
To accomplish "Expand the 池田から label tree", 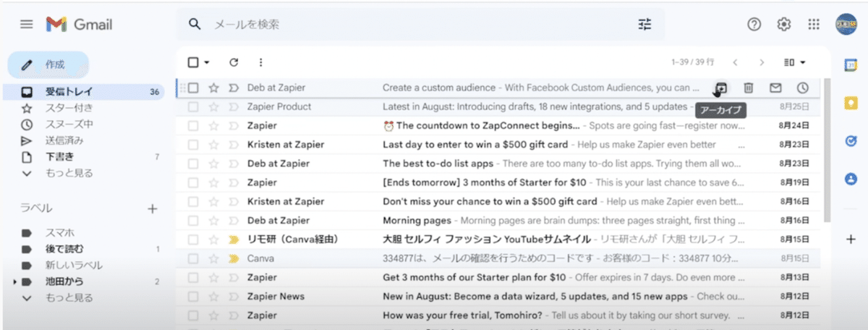I will pyautogui.click(x=15, y=281).
